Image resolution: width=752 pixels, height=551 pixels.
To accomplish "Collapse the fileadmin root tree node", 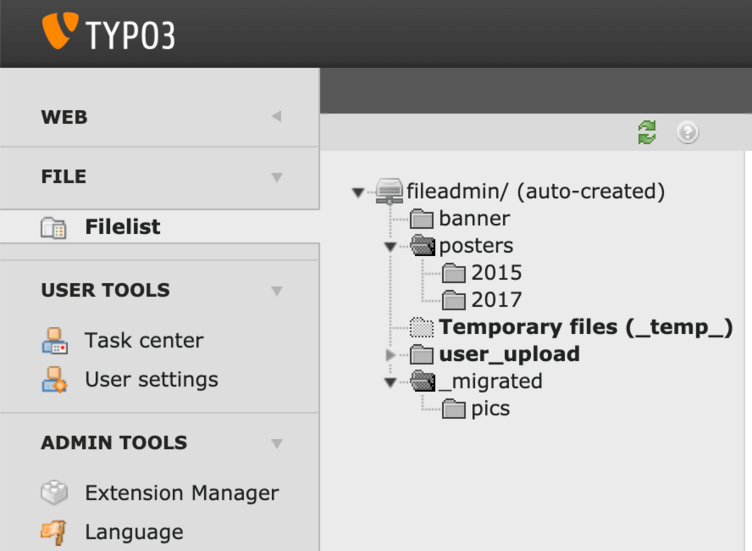I will point(358,192).
